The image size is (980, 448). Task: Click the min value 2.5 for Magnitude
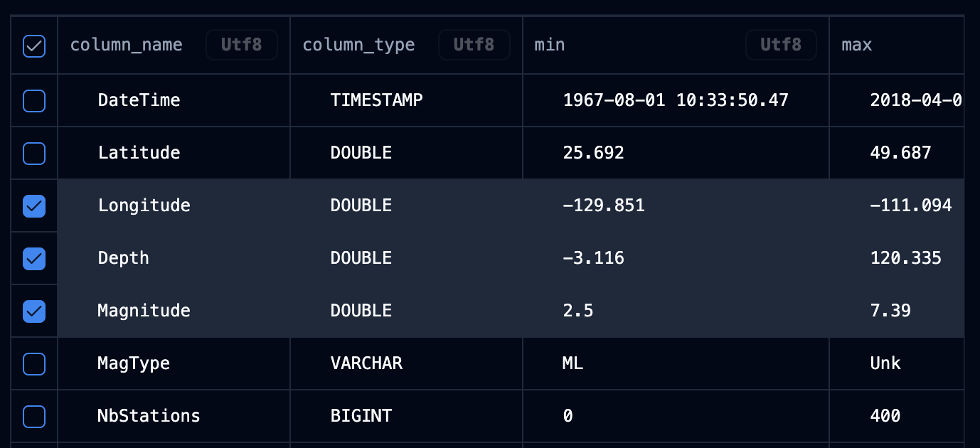coord(577,311)
